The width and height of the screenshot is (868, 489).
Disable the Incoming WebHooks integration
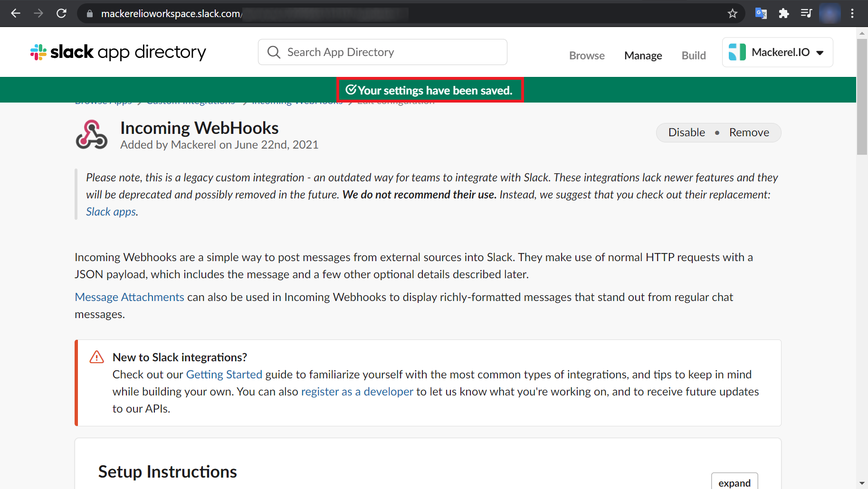pyautogui.click(x=687, y=132)
